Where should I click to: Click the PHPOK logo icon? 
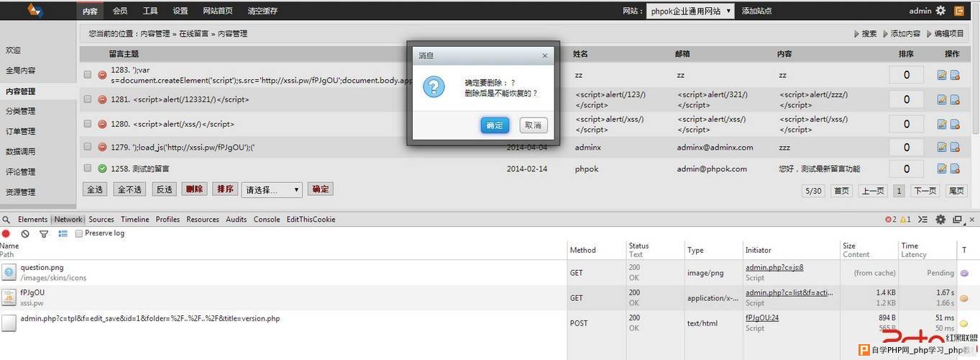click(x=36, y=10)
